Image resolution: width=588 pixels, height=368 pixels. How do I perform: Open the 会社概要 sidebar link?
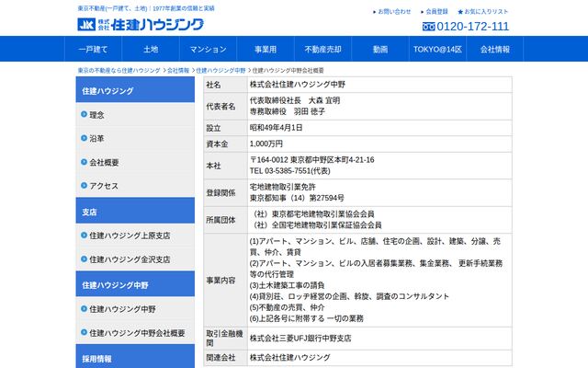click(x=104, y=163)
